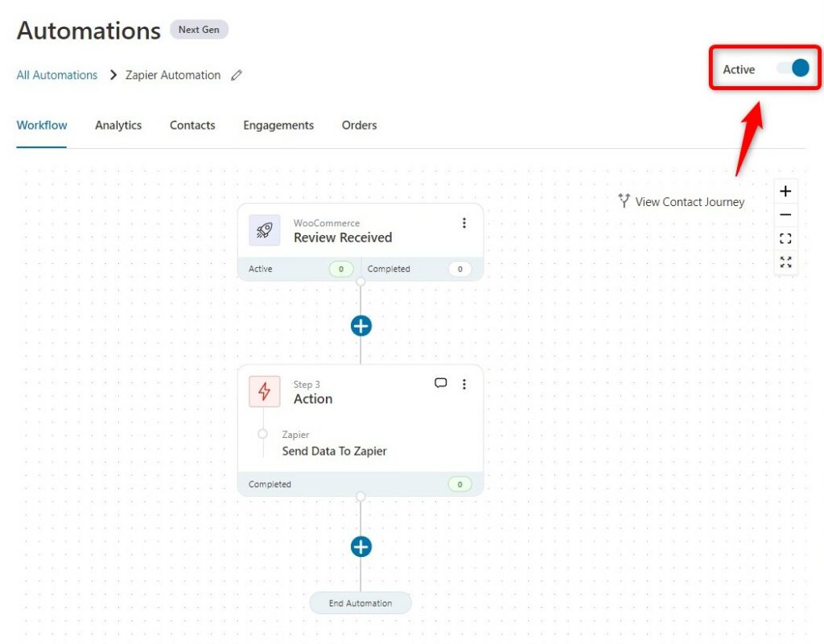Click the WooCommerce label on trigger card

coord(327,223)
